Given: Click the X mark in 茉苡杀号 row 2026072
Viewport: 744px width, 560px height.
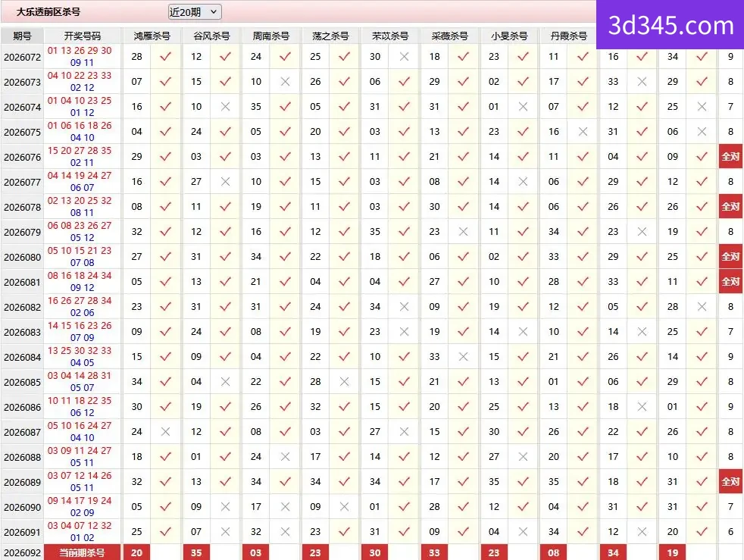Looking at the screenshot, I should pos(405,57).
